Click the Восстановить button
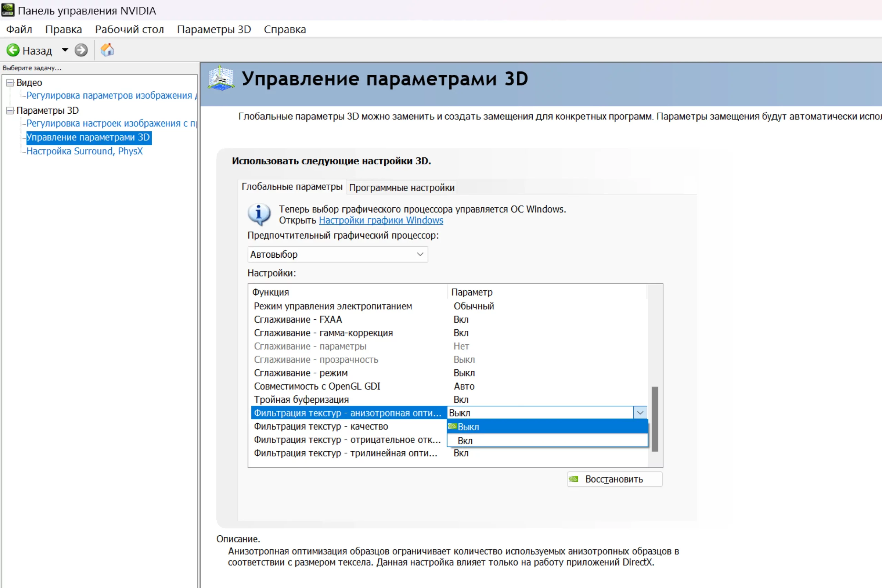Image resolution: width=882 pixels, height=588 pixels. [614, 479]
